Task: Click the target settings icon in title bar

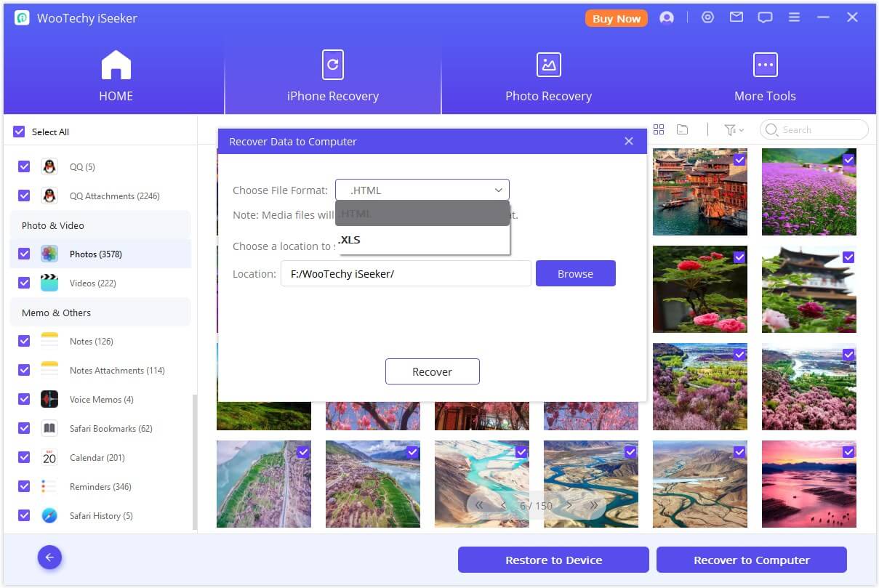Action: click(x=707, y=18)
